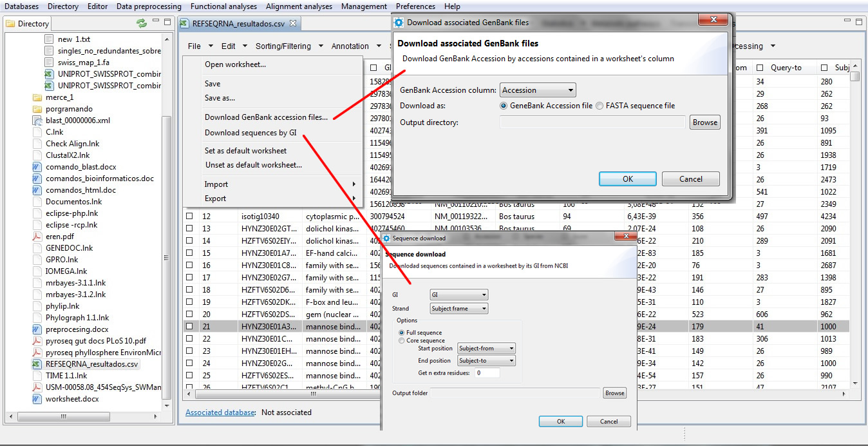
Task: Open the Start position Subject-from dropdown
Action: [486, 349]
